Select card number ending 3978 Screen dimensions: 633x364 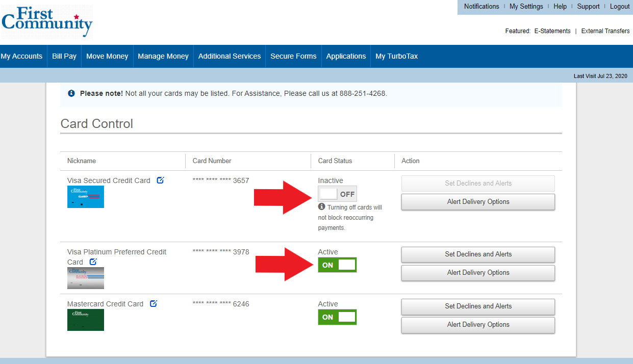click(x=221, y=252)
